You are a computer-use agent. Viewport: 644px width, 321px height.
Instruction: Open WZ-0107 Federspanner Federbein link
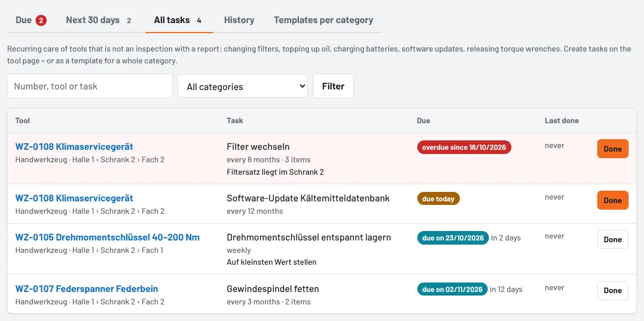[x=86, y=288]
